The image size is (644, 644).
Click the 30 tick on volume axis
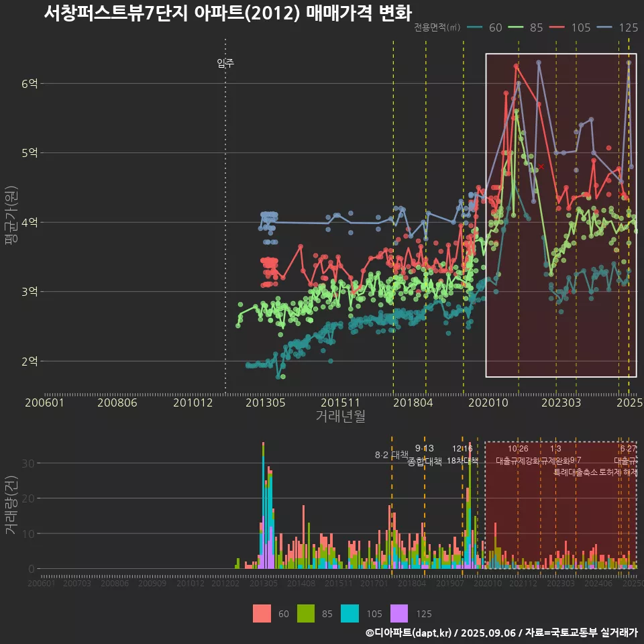click(x=28, y=464)
